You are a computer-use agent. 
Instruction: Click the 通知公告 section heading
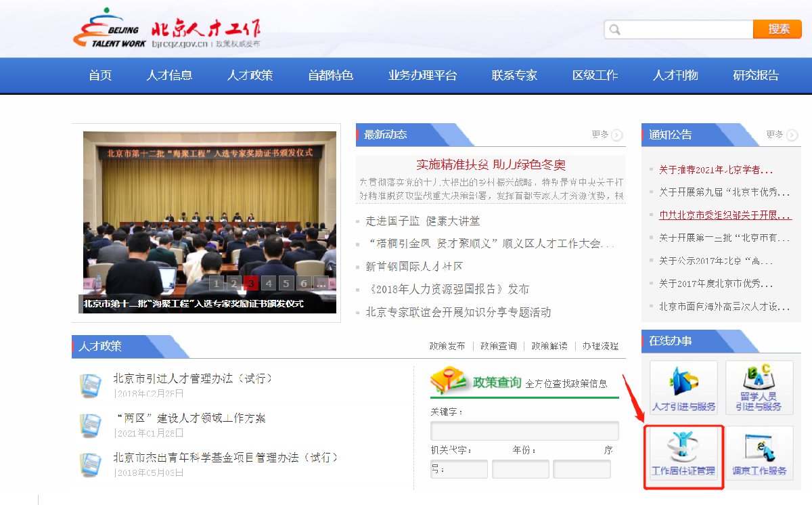tap(671, 135)
